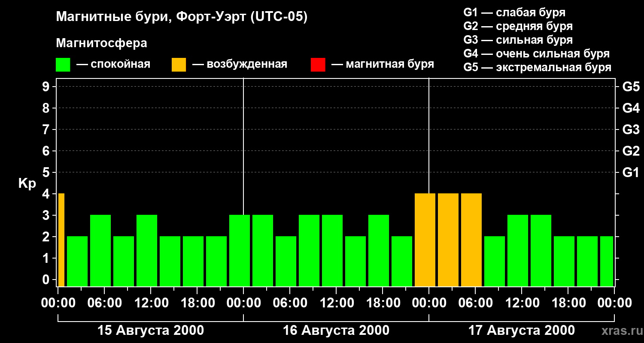
Task: Click the G3 tick label on the right axis
Action: [x=631, y=129]
